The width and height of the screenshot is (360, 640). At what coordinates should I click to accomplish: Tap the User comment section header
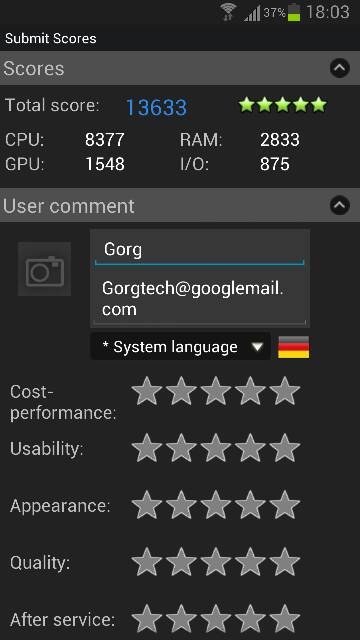(x=180, y=205)
